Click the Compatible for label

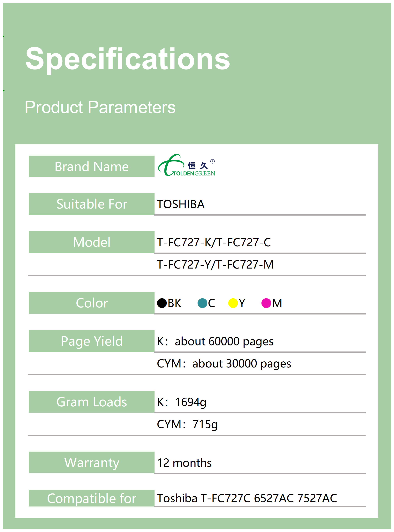pos(92,498)
